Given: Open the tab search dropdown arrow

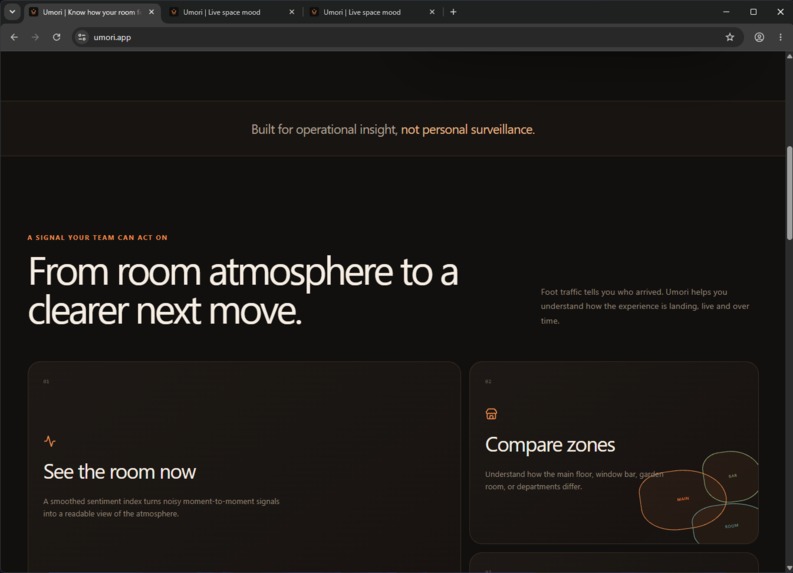Looking at the screenshot, I should pos(12,12).
